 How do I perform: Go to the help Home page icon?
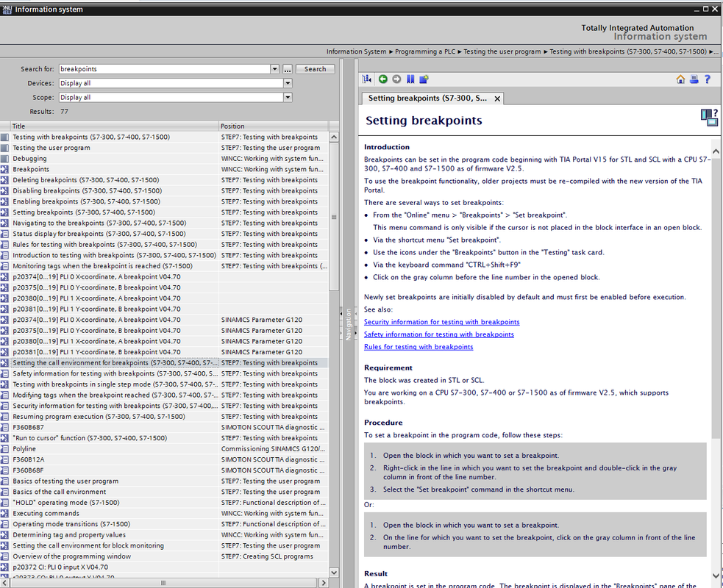[x=680, y=79]
